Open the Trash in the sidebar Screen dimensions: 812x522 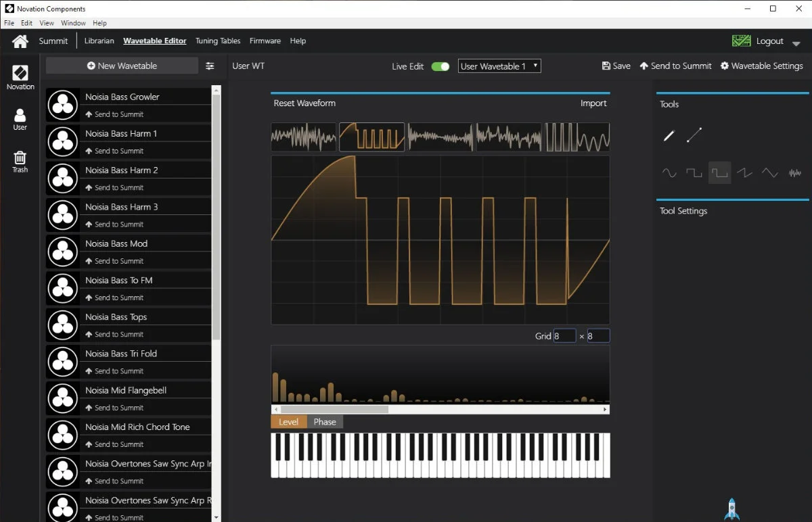(20, 162)
